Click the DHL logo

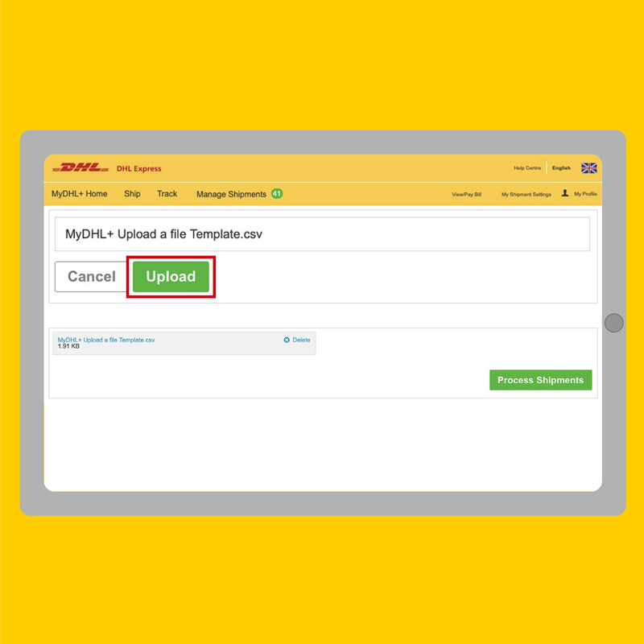(x=80, y=168)
